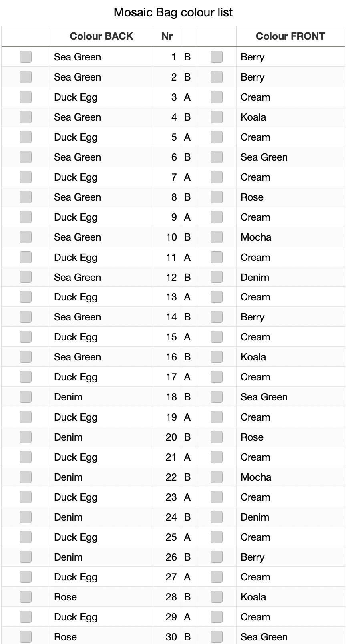Tick the front checkbox beside Berry row 2

click(x=217, y=77)
